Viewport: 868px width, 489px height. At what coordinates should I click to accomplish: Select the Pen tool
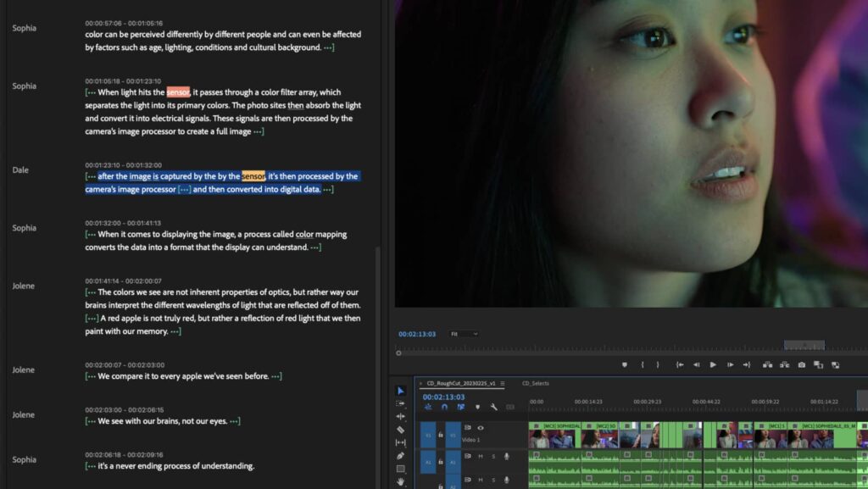pos(401,456)
